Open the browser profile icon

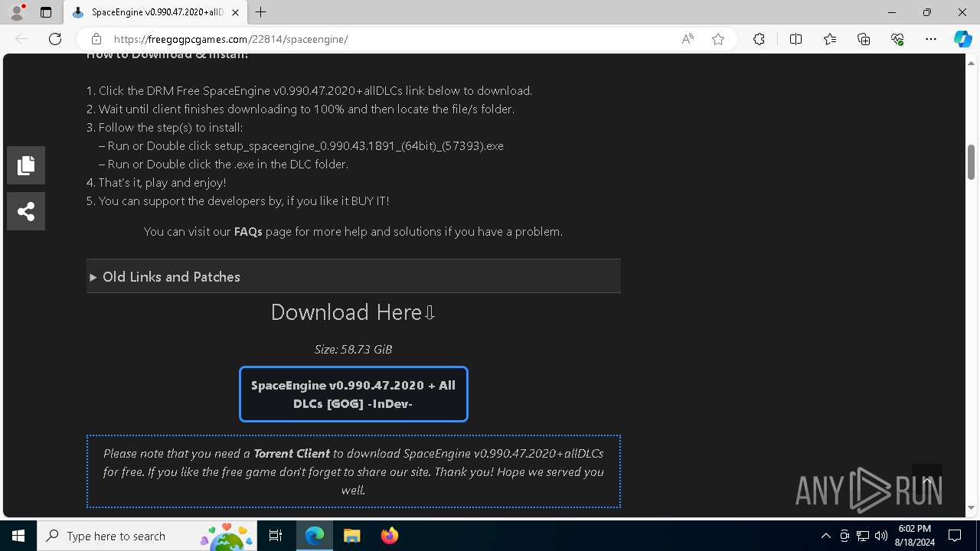click(17, 12)
